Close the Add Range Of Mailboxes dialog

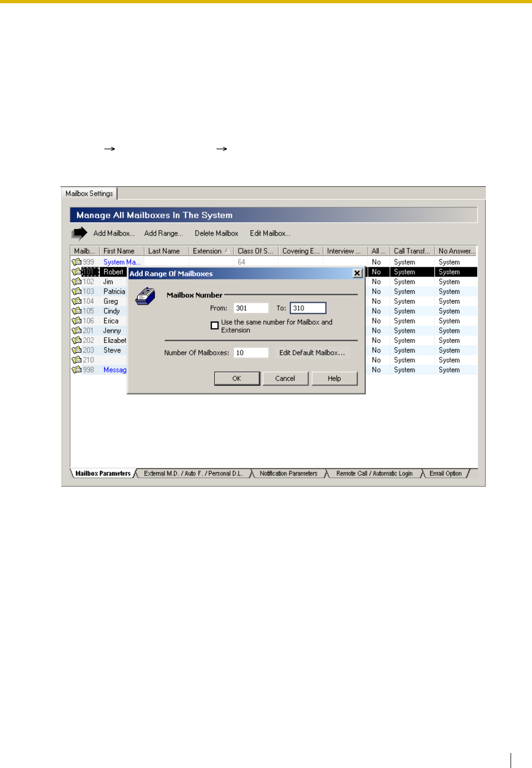click(x=357, y=273)
